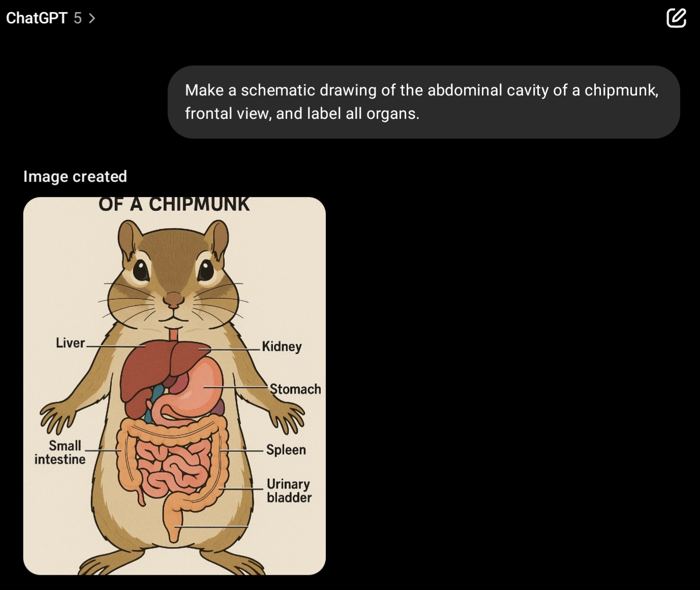This screenshot has width=700, height=590.
Task: Click the chipmunk's left paw in image
Action: pos(287,416)
